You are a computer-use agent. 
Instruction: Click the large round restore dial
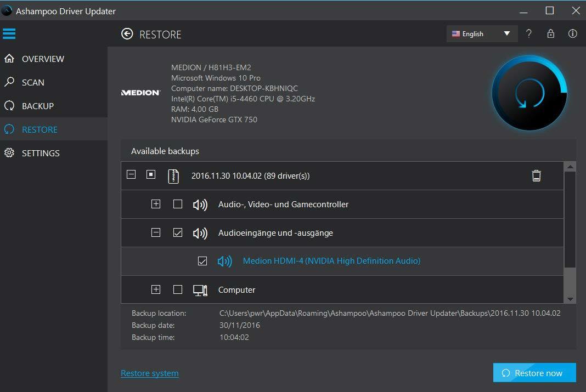(529, 93)
